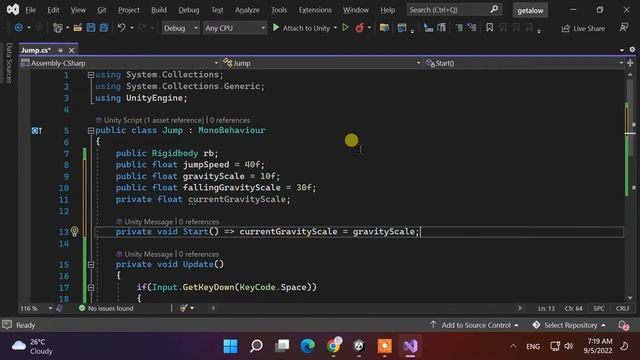This screenshot has width=640, height=360.
Task: Open Microsoft Edge from the taskbar
Action: pos(307,346)
